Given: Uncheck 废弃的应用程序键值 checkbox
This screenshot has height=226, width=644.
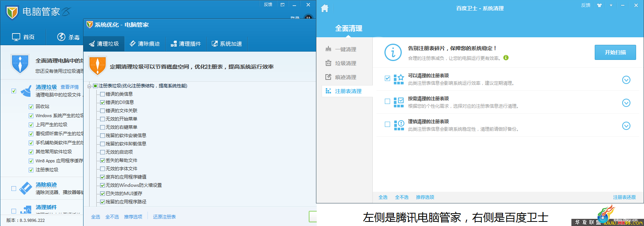Looking at the screenshot, I should [x=102, y=177].
